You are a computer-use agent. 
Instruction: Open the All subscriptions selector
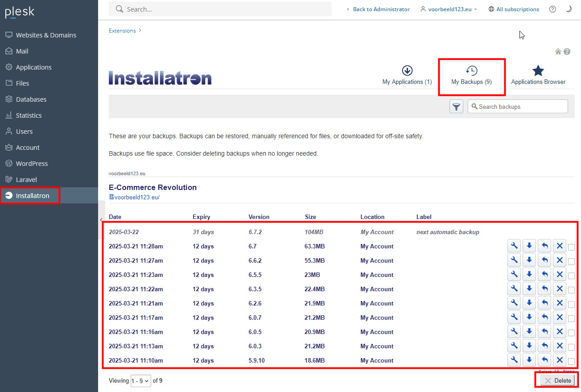click(514, 9)
